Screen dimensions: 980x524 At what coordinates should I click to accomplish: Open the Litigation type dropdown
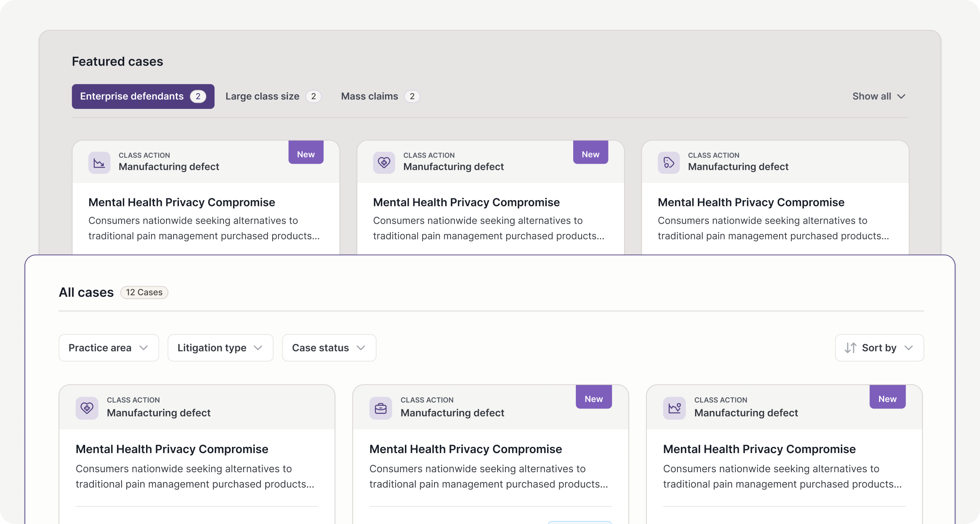220,348
